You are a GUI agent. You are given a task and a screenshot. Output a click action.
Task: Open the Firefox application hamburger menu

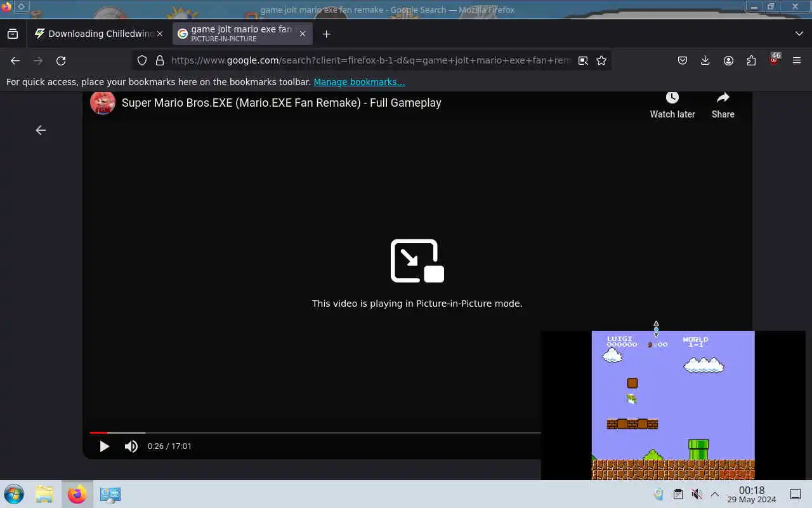pyautogui.click(x=797, y=60)
